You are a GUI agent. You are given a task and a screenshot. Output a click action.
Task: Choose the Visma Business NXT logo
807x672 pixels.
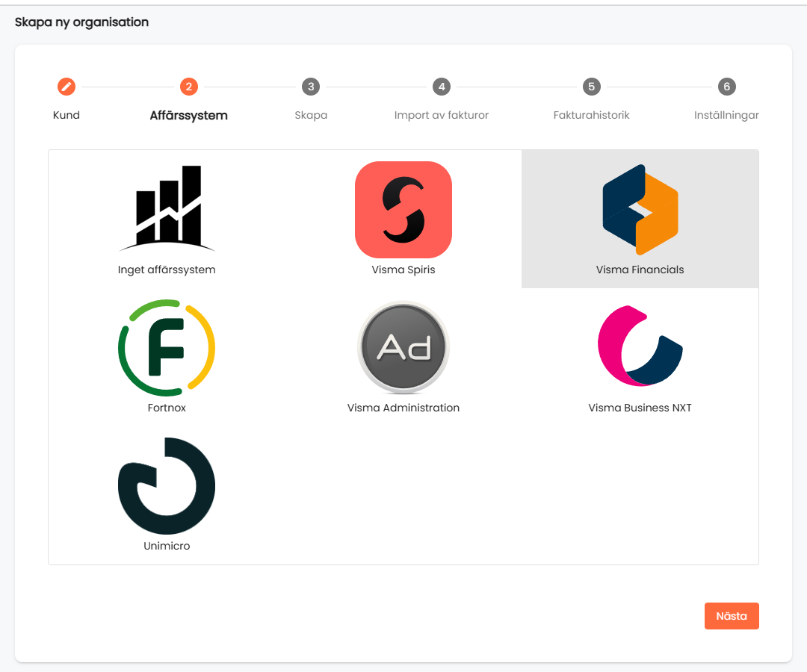(640, 346)
